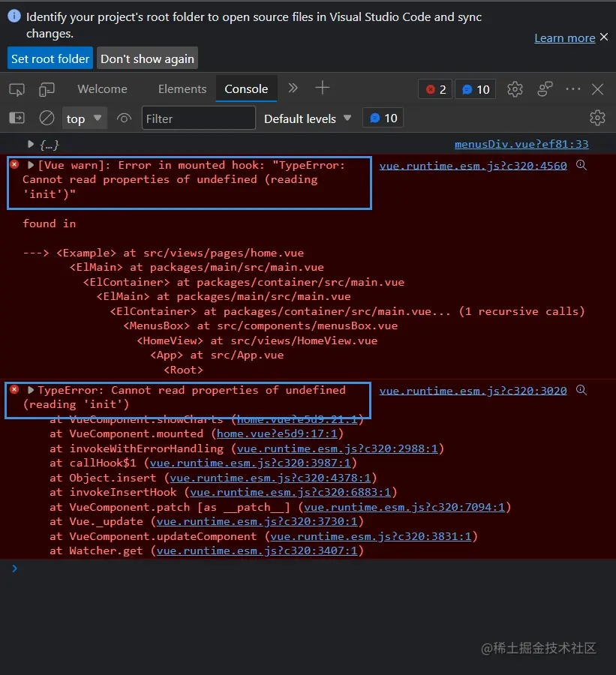Viewport: 616px width, 675px height.
Task: Click the red error icon on Vue warn
Action: (15, 164)
